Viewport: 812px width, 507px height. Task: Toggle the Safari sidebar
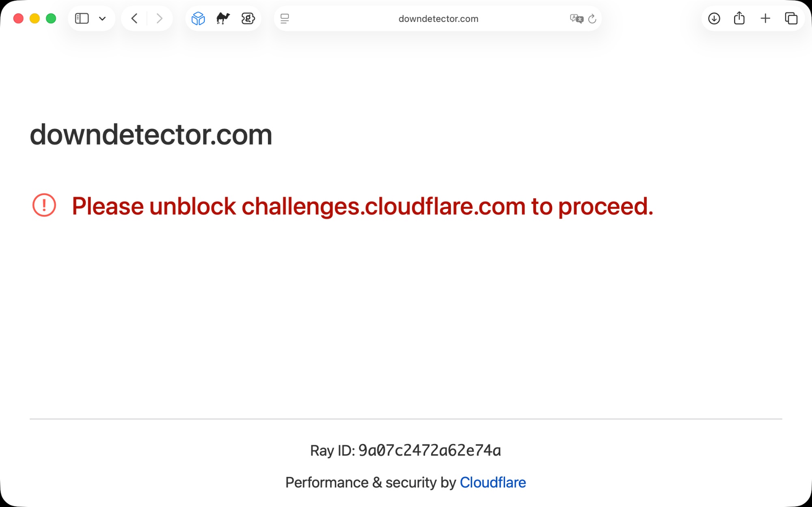82,18
